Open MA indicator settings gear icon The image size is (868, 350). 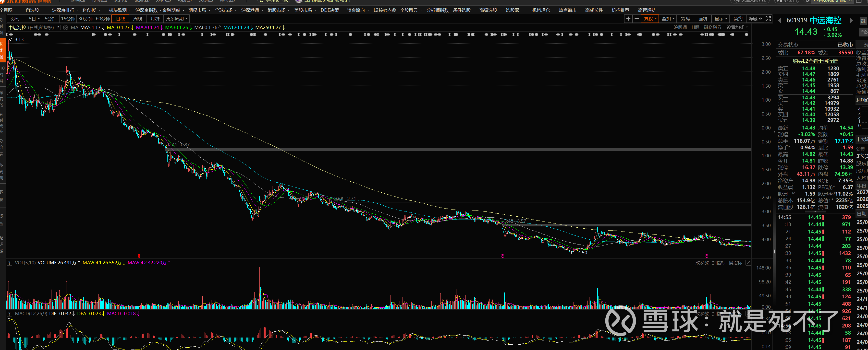point(66,28)
